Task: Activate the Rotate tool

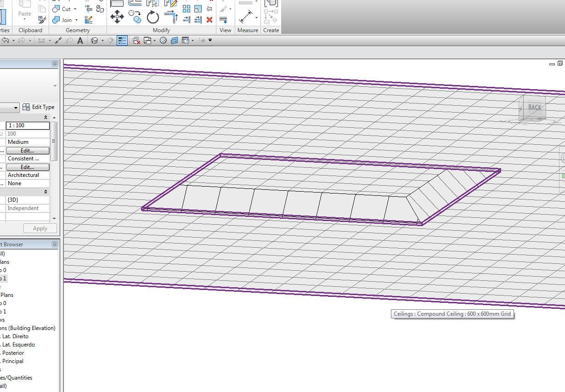Action: pos(153,17)
